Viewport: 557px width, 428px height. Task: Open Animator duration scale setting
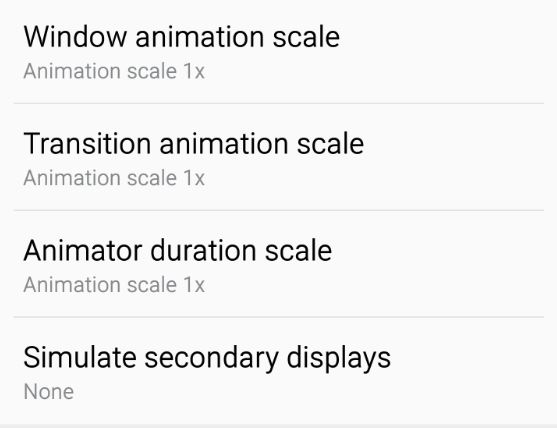point(278,264)
